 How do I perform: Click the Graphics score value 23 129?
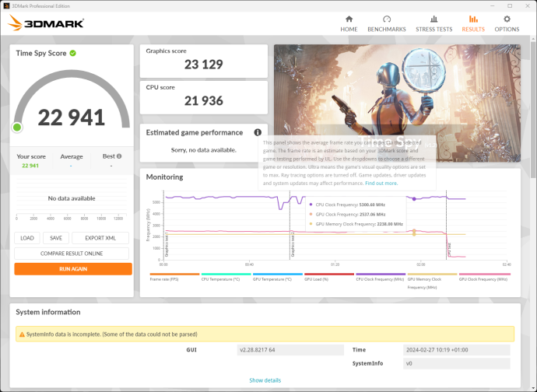click(203, 65)
